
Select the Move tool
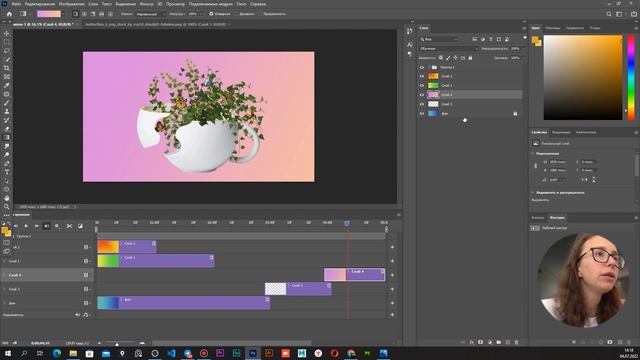pos(7,33)
